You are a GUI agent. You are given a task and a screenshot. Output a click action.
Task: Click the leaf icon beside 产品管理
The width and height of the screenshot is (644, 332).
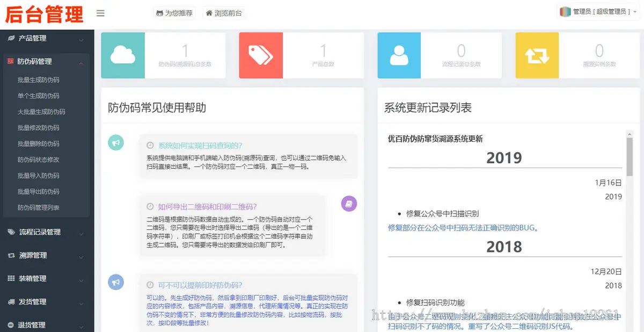pos(11,38)
